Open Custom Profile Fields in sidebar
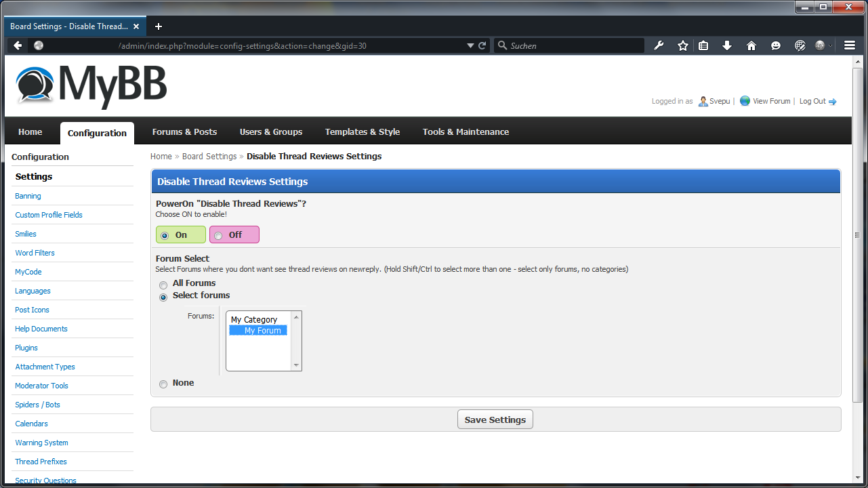Image resolution: width=868 pixels, height=488 pixels. coord(49,215)
